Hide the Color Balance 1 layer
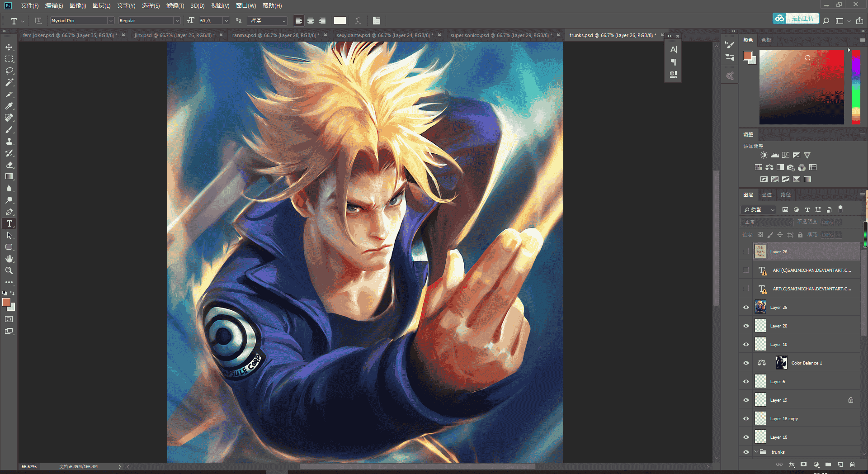The height and width of the screenshot is (474, 868). (746, 363)
